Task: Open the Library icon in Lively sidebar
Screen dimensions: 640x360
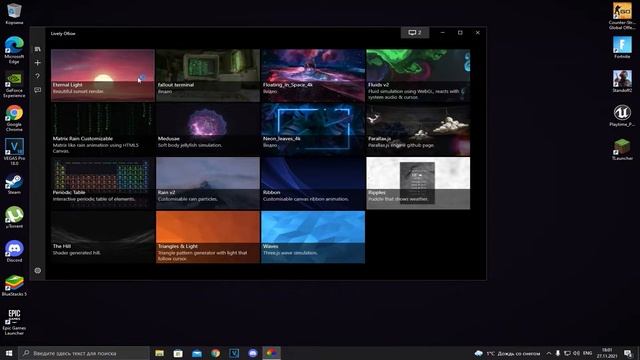Action: coord(38,49)
